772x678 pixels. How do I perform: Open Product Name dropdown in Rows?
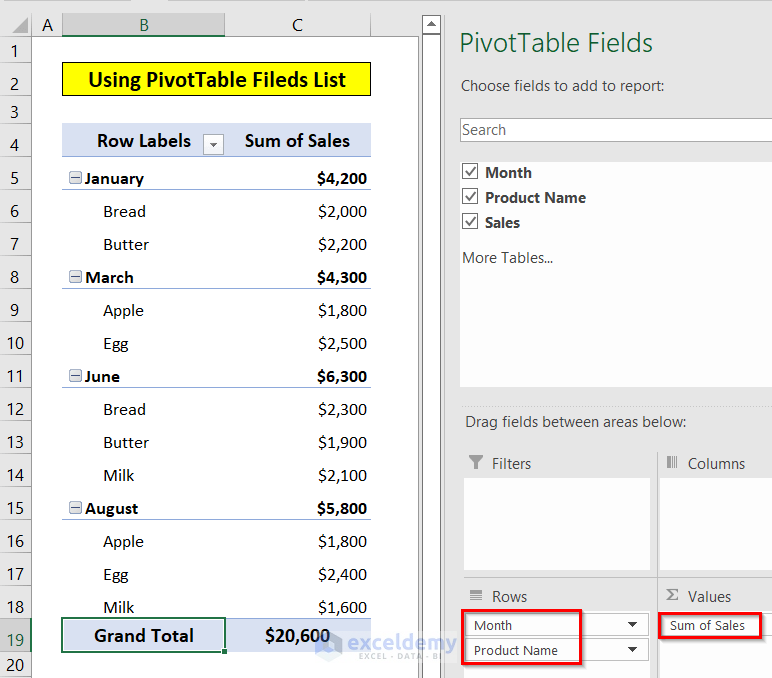(x=632, y=650)
